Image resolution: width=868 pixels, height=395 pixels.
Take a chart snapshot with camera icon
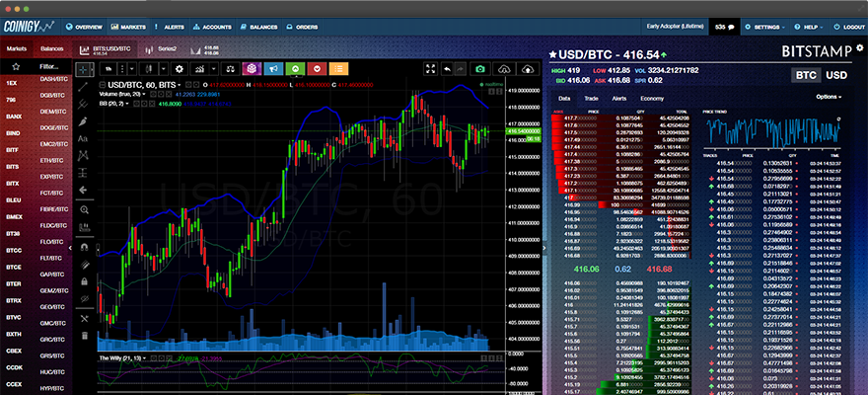[x=480, y=69]
